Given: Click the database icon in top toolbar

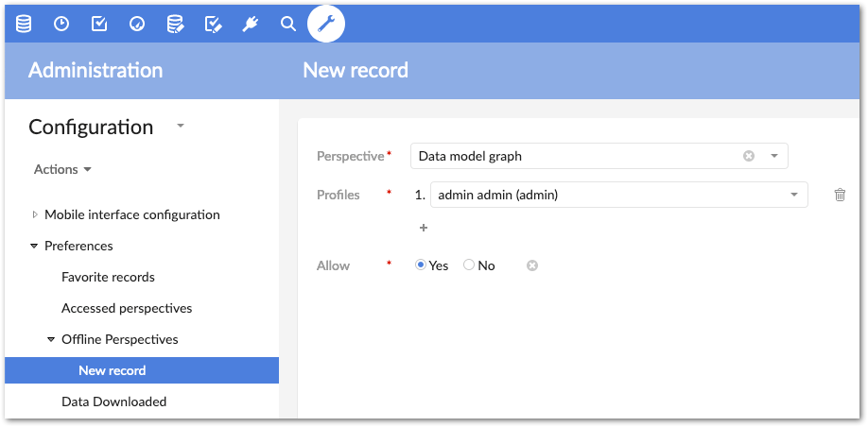Looking at the screenshot, I should [24, 24].
